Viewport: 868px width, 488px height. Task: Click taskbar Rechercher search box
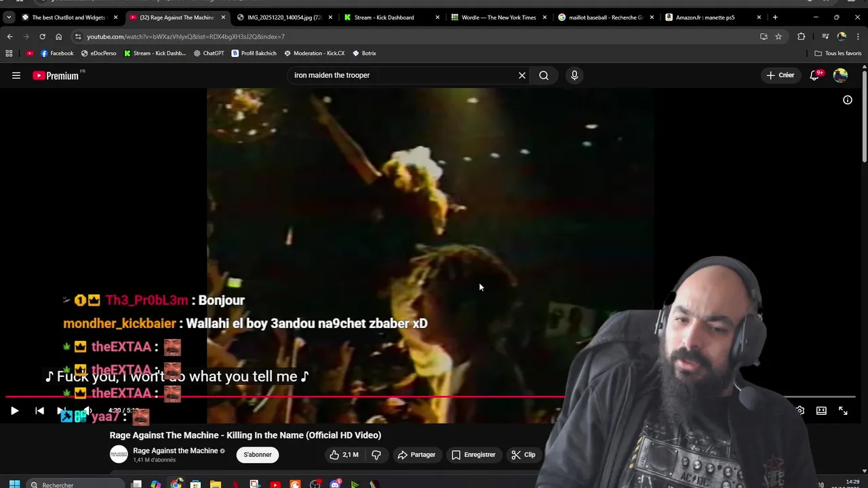coord(75,484)
